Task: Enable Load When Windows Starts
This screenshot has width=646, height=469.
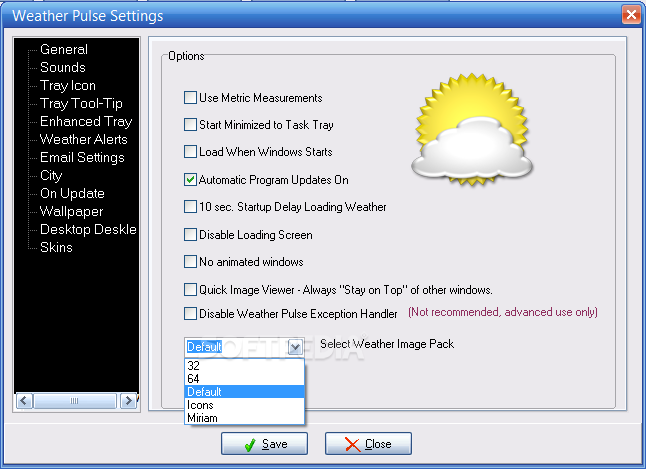Action: click(190, 152)
